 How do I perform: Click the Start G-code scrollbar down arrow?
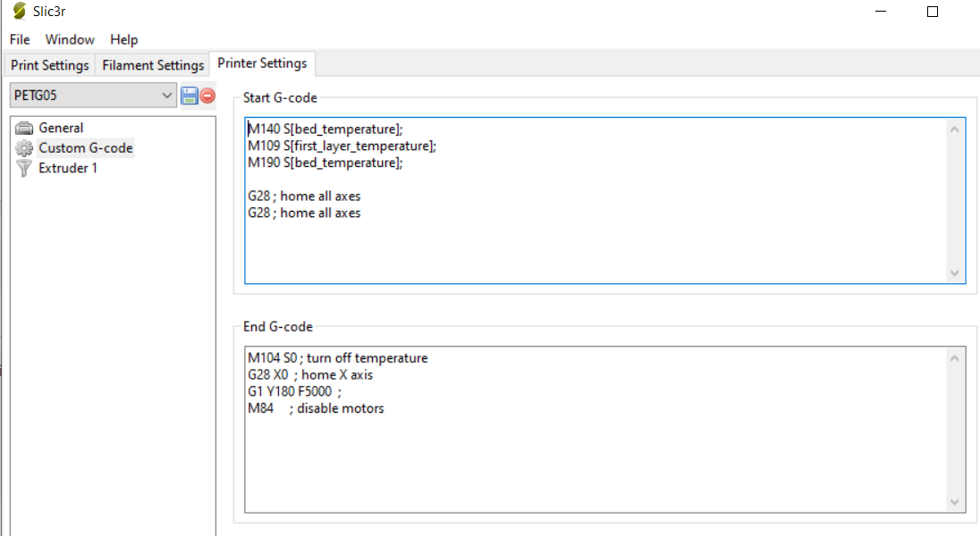pyautogui.click(x=954, y=272)
